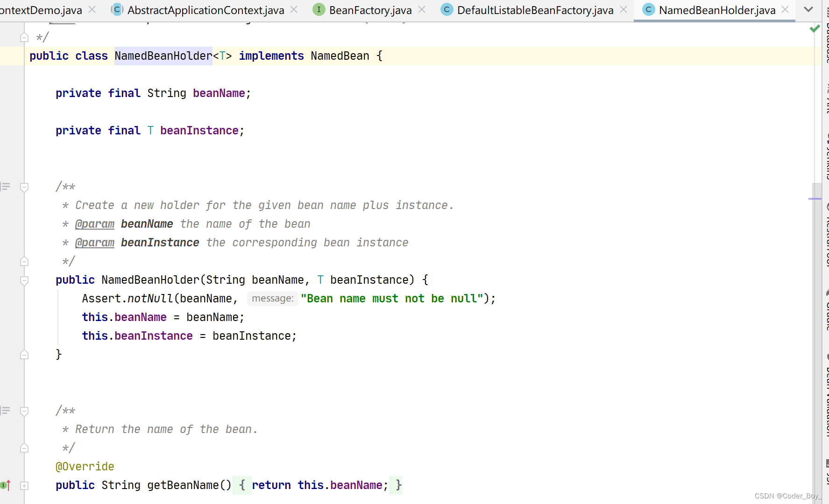Image resolution: width=829 pixels, height=504 pixels.
Task: Click the beanInstance field declaration
Action: tap(199, 131)
